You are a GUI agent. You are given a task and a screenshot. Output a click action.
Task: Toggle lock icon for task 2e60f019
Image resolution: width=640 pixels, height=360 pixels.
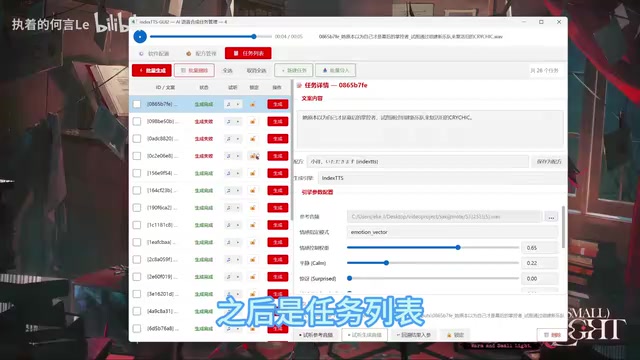click(x=253, y=277)
